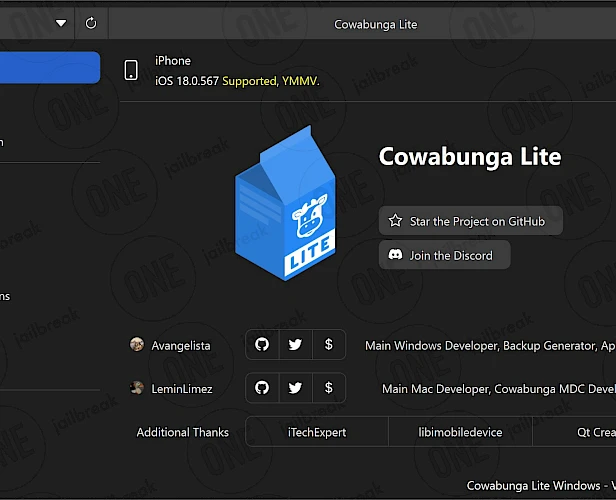616x500 pixels.
Task: Open the device selector dropdown arrow
Action: pos(61,23)
